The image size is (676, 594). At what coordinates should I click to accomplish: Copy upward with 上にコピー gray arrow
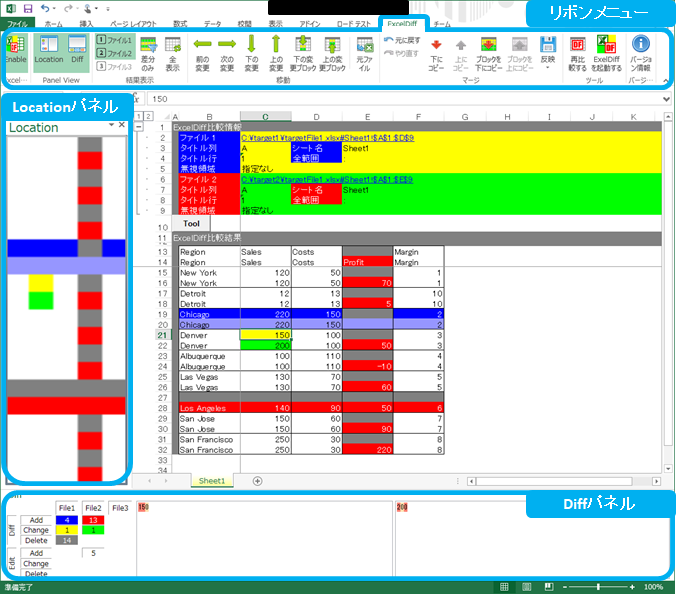click(460, 55)
